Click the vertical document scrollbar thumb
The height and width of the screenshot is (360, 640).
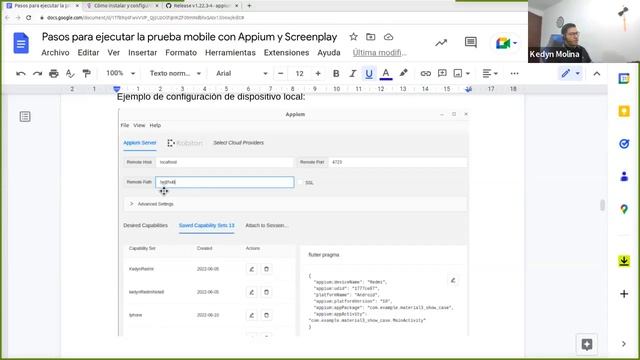(x=602, y=205)
